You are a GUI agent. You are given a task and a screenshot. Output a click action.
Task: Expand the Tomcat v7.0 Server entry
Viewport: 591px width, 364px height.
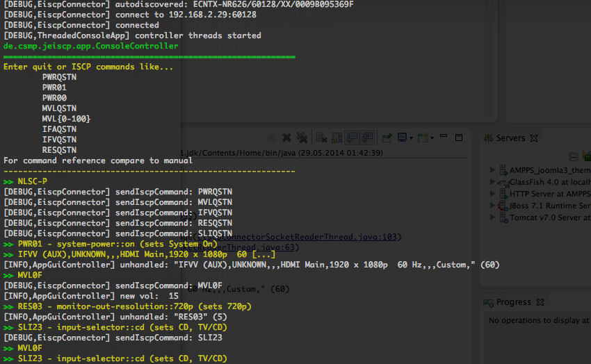coord(492,217)
